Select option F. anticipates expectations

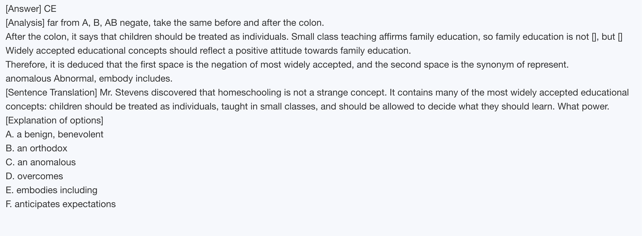pos(61,204)
